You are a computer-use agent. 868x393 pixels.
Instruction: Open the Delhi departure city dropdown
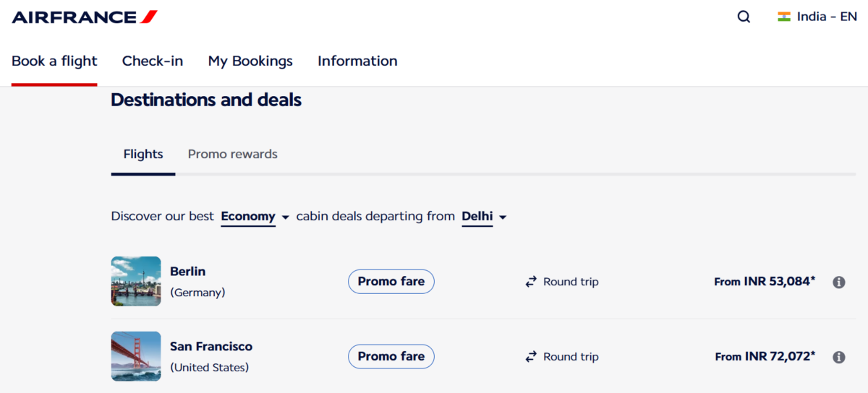point(484,217)
